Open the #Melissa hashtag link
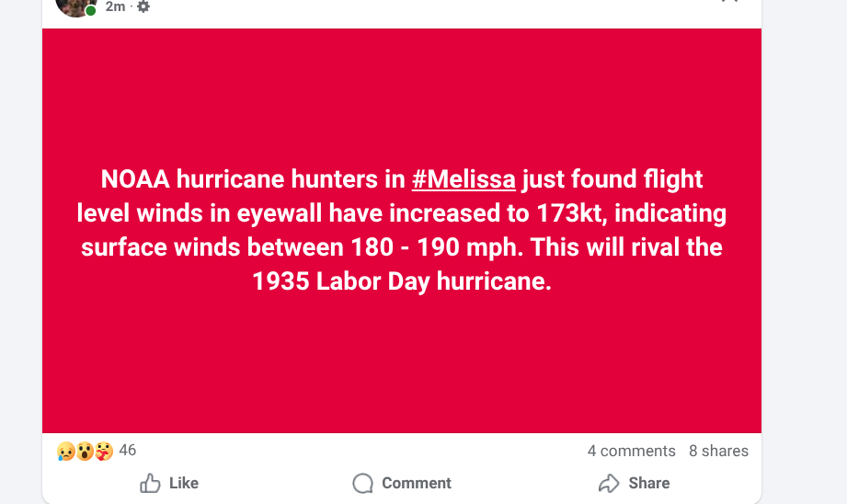The width and height of the screenshot is (847, 504). [464, 178]
